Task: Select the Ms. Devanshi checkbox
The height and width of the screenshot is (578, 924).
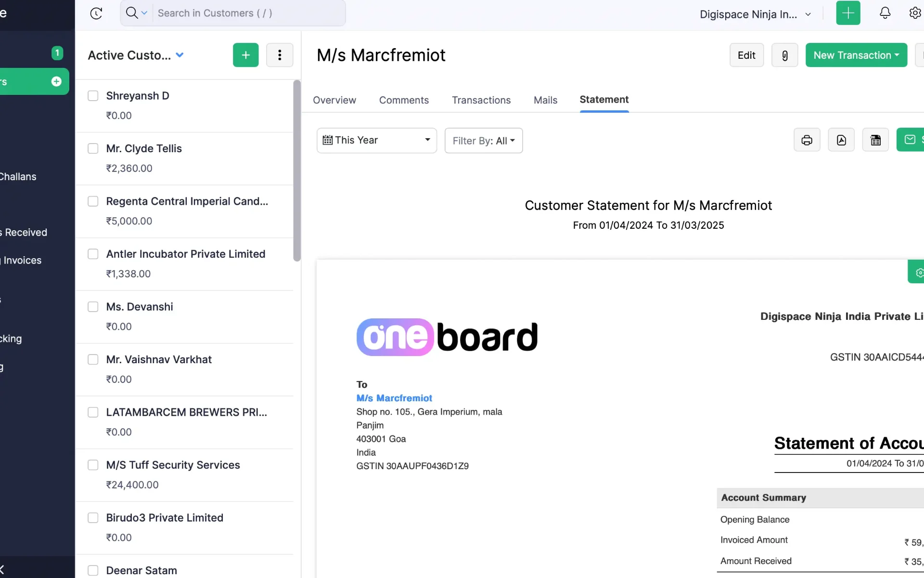Action: [93, 307]
